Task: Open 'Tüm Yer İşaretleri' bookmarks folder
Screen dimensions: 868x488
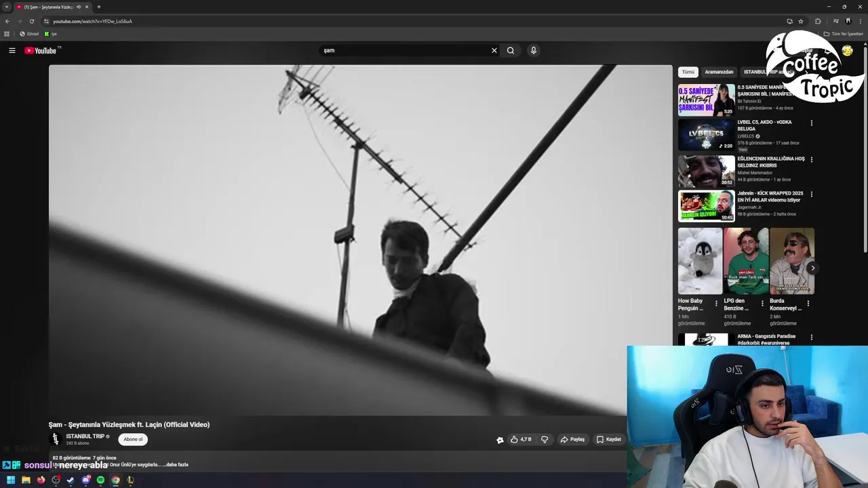Action: 844,34
